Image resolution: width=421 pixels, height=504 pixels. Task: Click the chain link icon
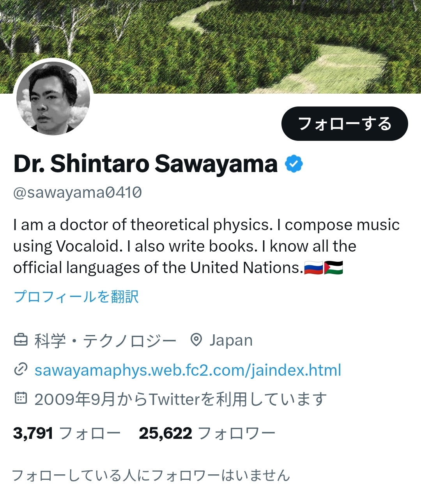point(21,369)
